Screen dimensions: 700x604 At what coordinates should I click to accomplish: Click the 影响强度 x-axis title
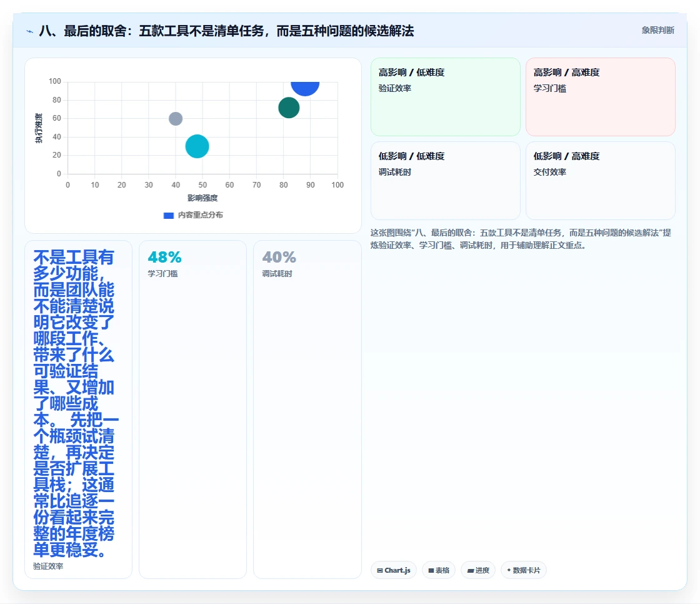(202, 198)
